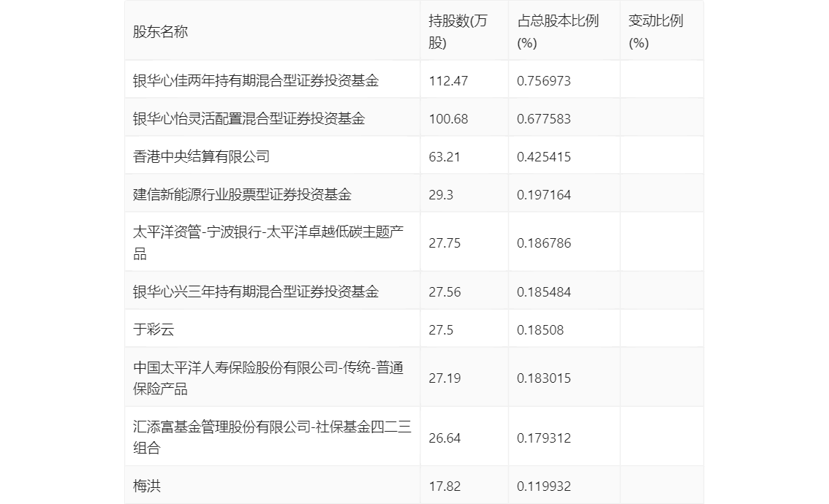Image resolution: width=829 pixels, height=504 pixels.
Task: Click the value 63.21
Action: 444,157
